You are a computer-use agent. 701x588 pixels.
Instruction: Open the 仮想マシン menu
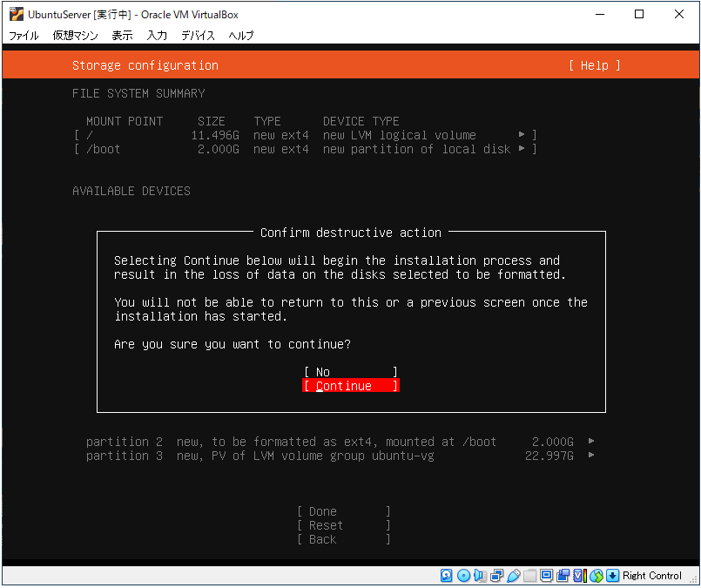pyautogui.click(x=75, y=36)
